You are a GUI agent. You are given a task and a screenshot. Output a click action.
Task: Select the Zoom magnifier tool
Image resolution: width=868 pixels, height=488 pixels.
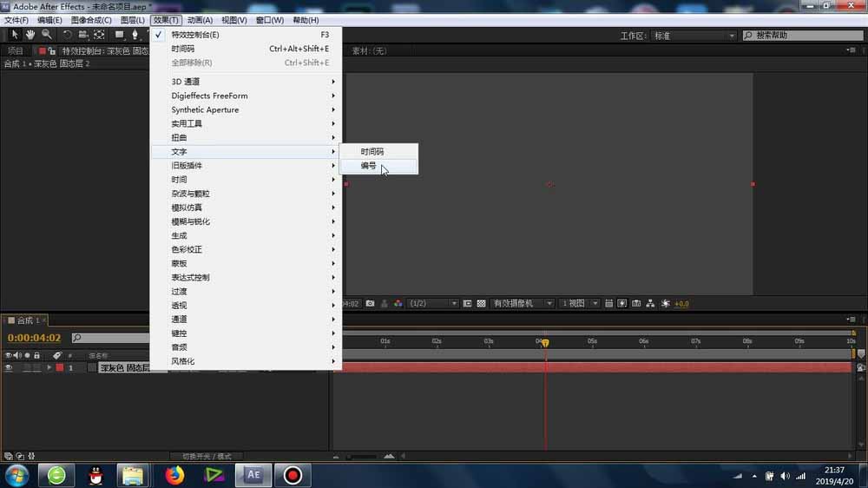click(46, 35)
